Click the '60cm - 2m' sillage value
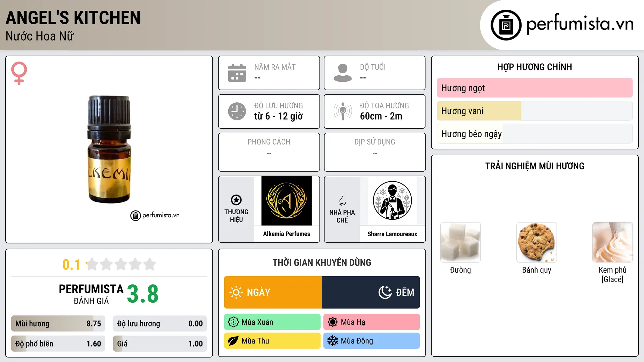 tap(381, 116)
